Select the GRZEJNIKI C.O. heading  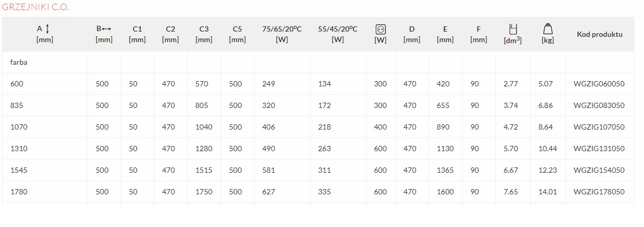coord(35,7)
